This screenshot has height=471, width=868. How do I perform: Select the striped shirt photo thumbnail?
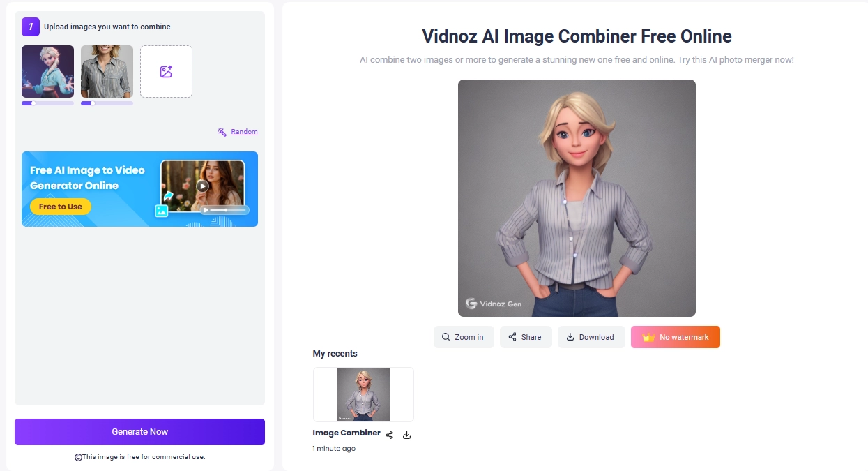[107, 71]
